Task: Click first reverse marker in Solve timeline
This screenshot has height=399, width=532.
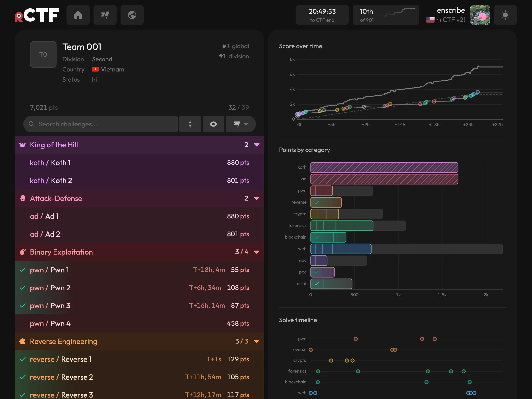Action: click(x=311, y=350)
